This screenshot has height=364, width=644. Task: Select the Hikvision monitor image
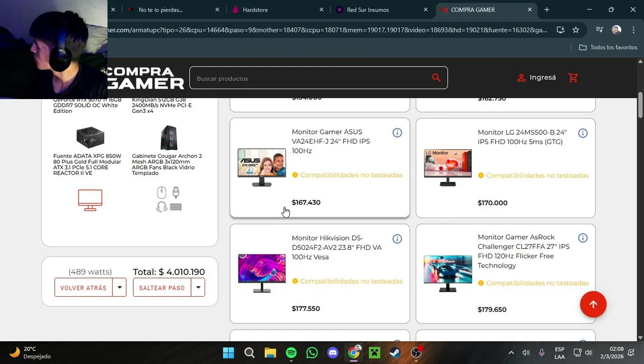(262, 274)
